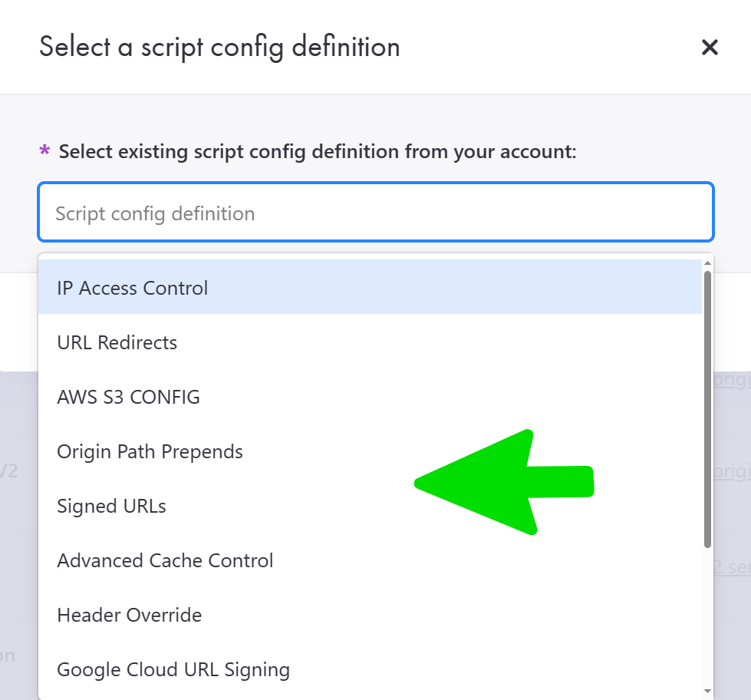Image resolution: width=751 pixels, height=700 pixels.
Task: Select Google Cloud URL Signing option
Action: point(173,669)
